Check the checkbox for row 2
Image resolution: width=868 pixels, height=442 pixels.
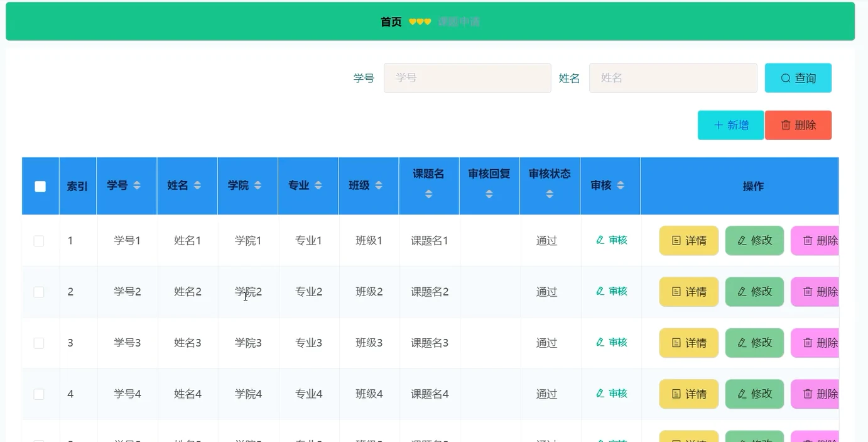pyautogui.click(x=39, y=292)
